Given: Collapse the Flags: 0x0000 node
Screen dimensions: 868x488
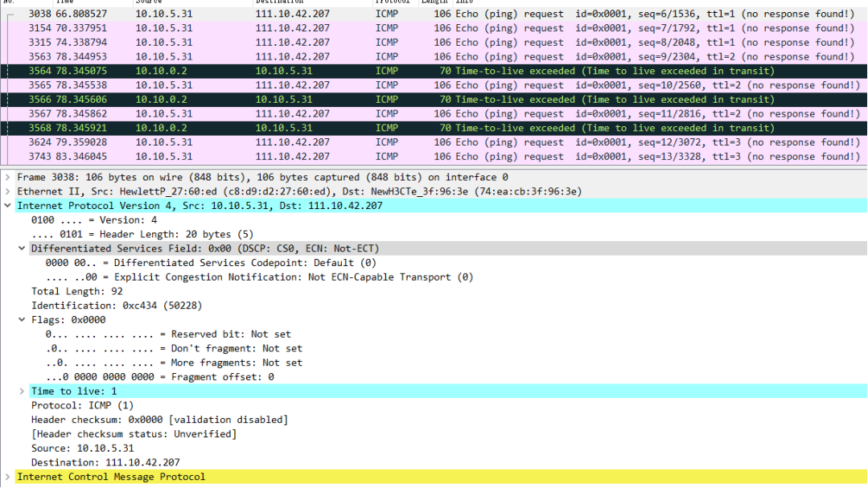Looking at the screenshot, I should (22, 320).
